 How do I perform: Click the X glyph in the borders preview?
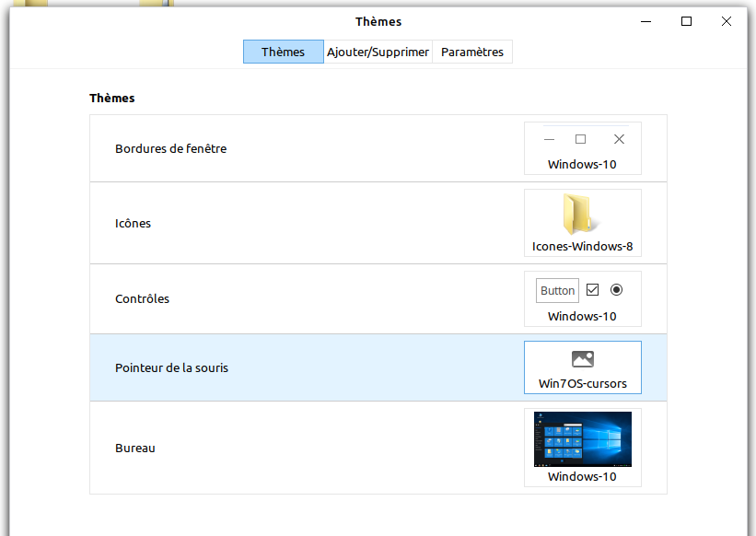click(x=619, y=139)
